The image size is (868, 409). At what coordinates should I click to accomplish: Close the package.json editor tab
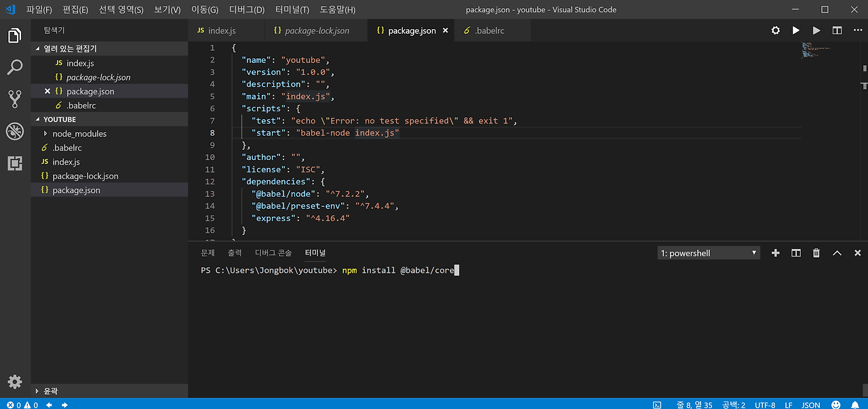tap(445, 31)
